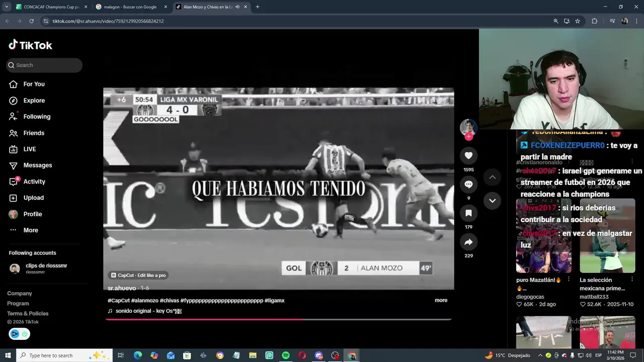
Task: Bookmark this page with star icon
Action: click(x=578, y=21)
